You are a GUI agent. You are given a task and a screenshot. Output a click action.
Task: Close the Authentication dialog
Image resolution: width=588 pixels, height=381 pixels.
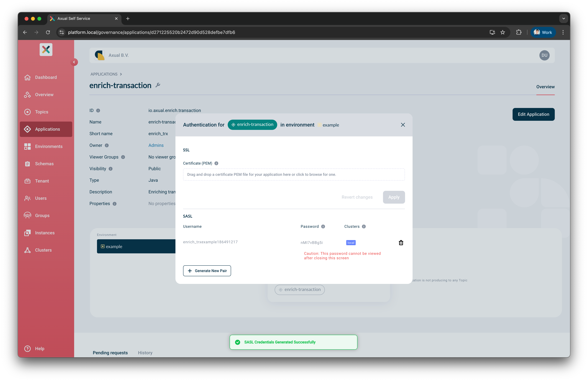click(403, 125)
